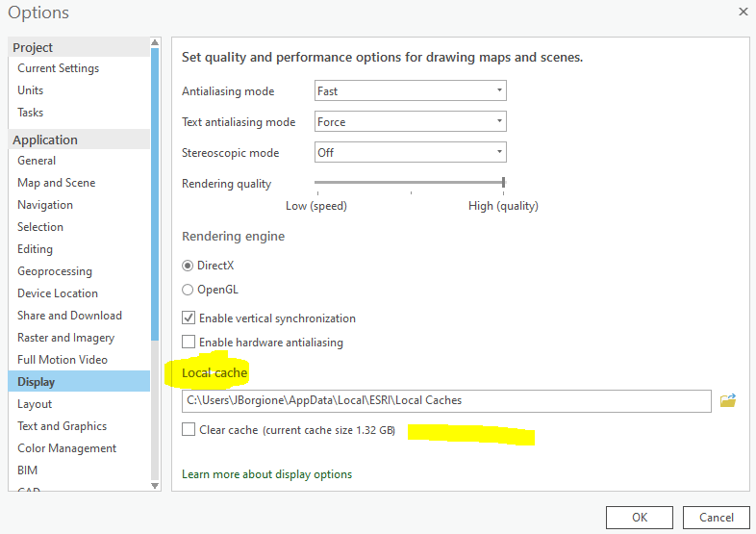
Task: Click the Rendering quality slider handle
Action: click(504, 182)
